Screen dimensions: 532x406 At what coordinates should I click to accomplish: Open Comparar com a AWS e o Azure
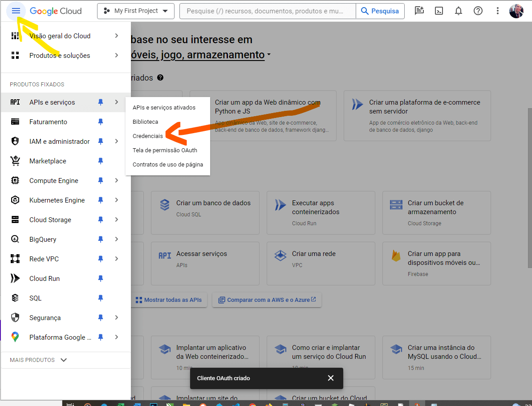[267, 300]
